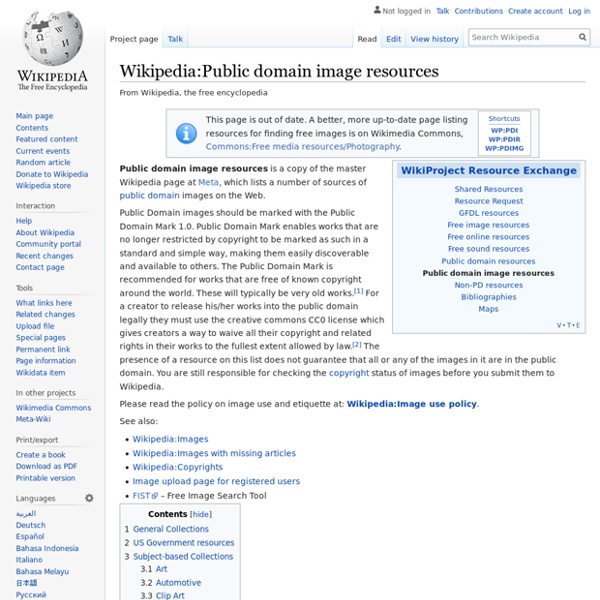This screenshot has height=600, width=600.
Task: Select the Project page tab
Action: click(134, 39)
